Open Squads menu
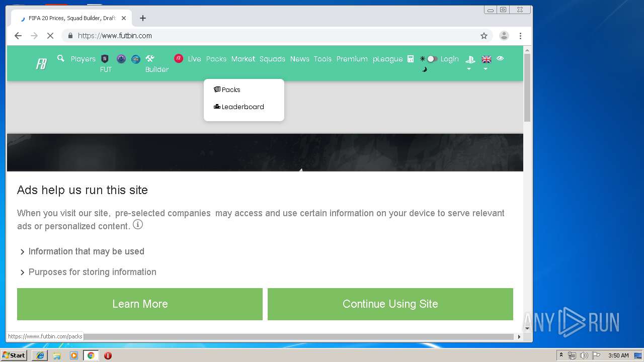 tap(272, 59)
